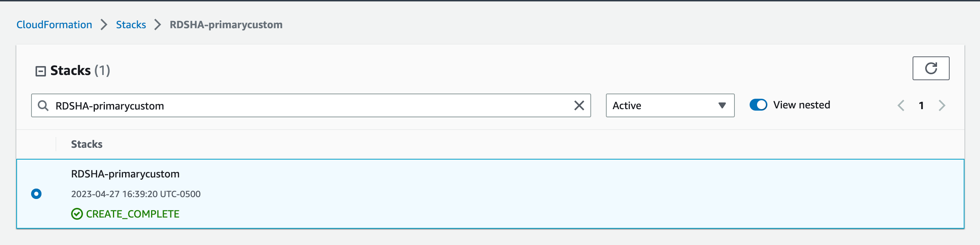Click the breadcrumb chevron after CloudFormation
This screenshot has width=980, height=245.
click(104, 25)
